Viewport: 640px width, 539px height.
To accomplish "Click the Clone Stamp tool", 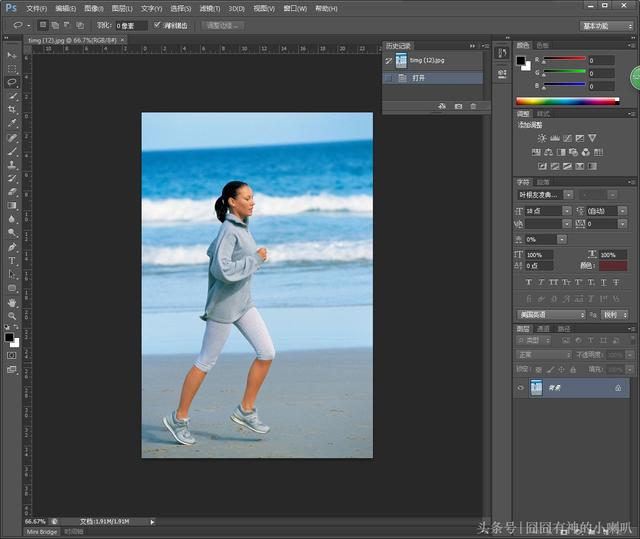I will click(12, 165).
